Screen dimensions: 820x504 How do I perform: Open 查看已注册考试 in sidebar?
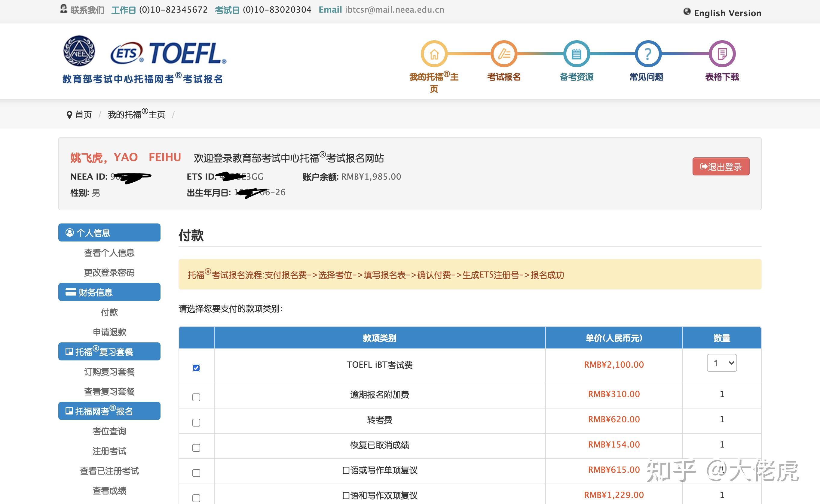[109, 471]
